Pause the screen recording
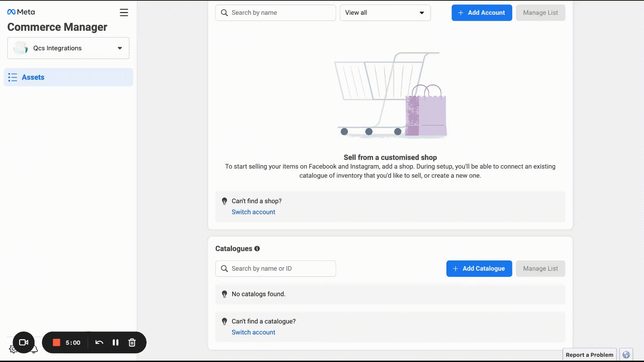 pos(115,342)
